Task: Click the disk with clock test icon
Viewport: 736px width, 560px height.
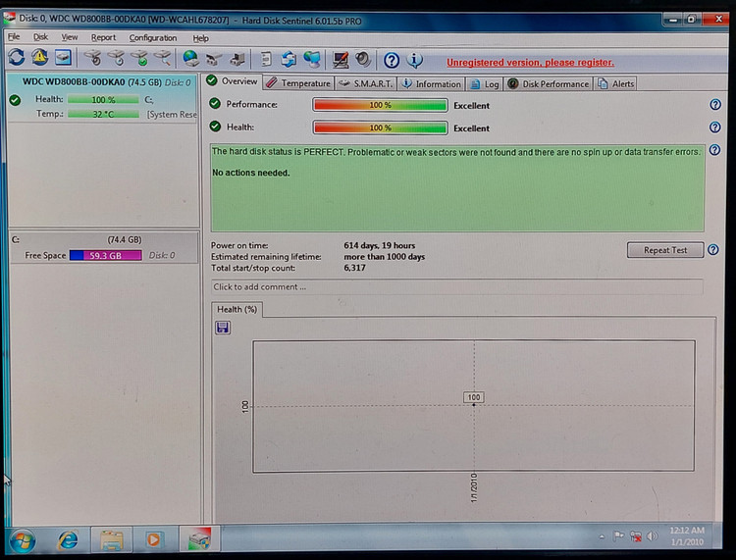Action: point(116,58)
